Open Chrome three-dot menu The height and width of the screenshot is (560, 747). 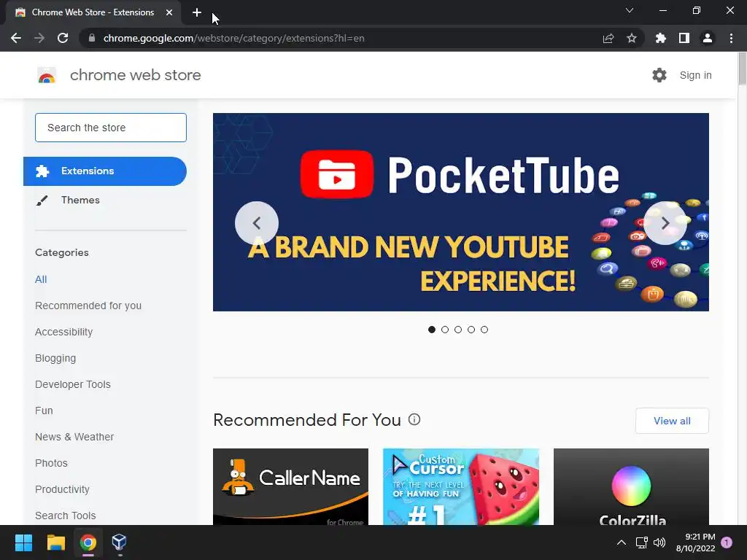pyautogui.click(x=731, y=38)
